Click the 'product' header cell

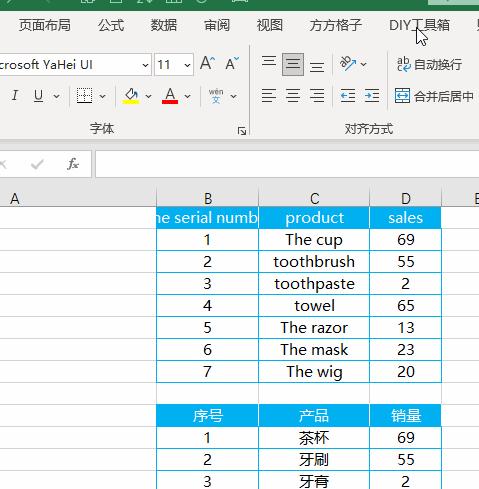point(314,218)
